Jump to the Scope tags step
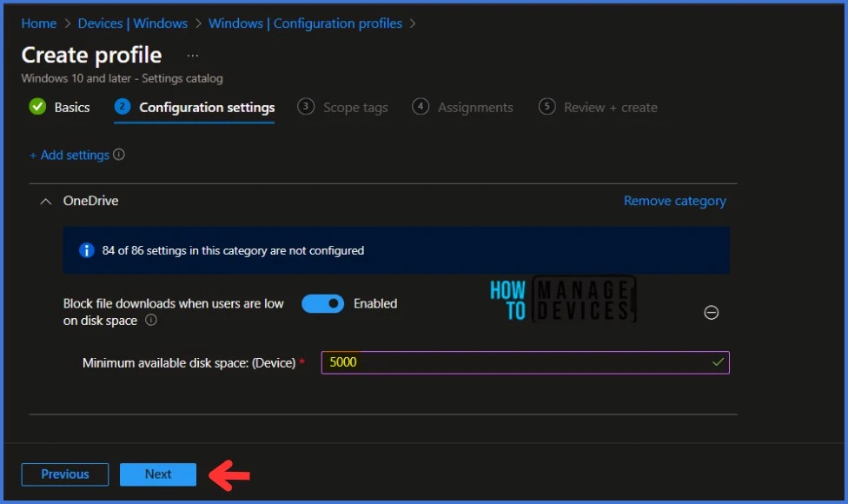The width and height of the screenshot is (848, 504). pyautogui.click(x=355, y=108)
